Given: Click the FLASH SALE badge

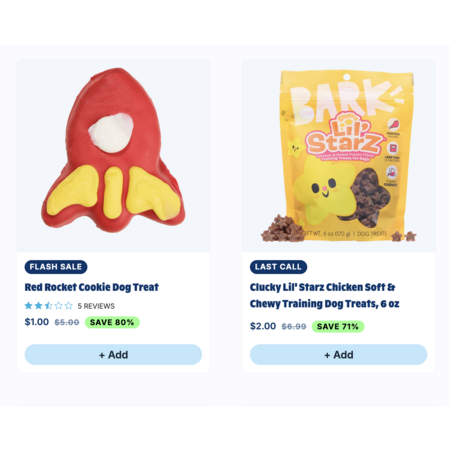Looking at the screenshot, I should coord(56,267).
